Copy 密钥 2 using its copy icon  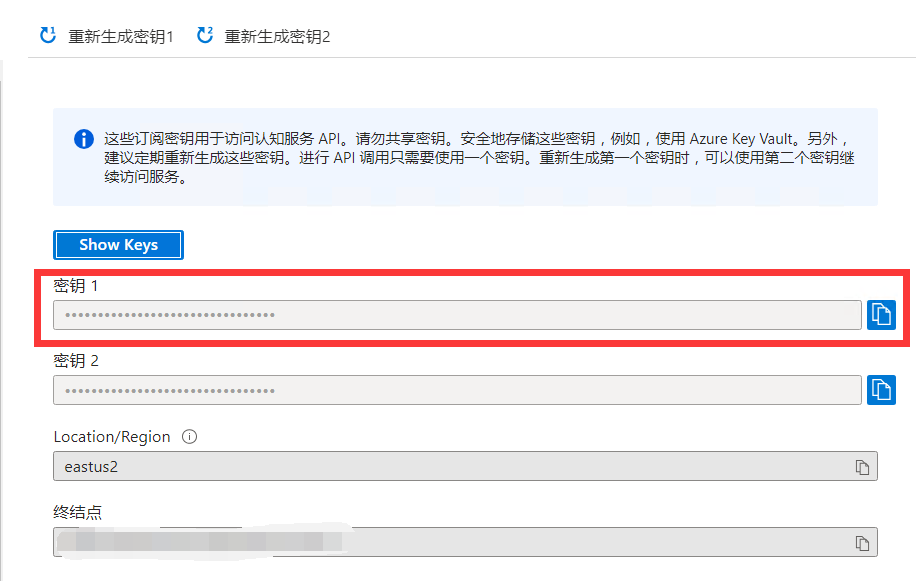881,389
